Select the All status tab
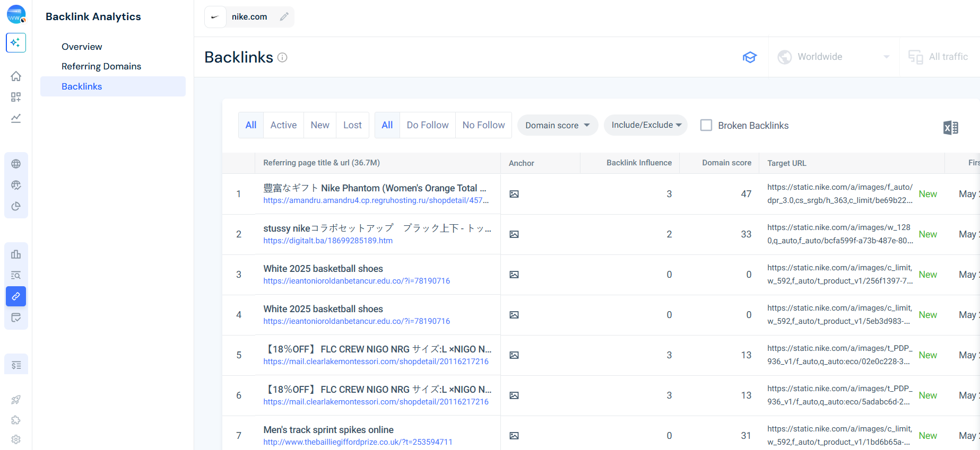Screen dimensions: 980x450 tap(251, 125)
